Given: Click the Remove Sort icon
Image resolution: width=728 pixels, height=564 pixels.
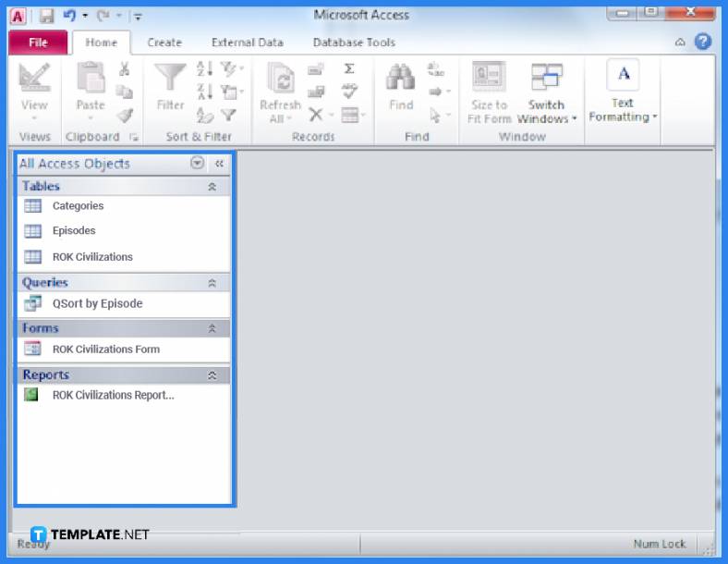Looking at the screenshot, I should pos(205,115).
